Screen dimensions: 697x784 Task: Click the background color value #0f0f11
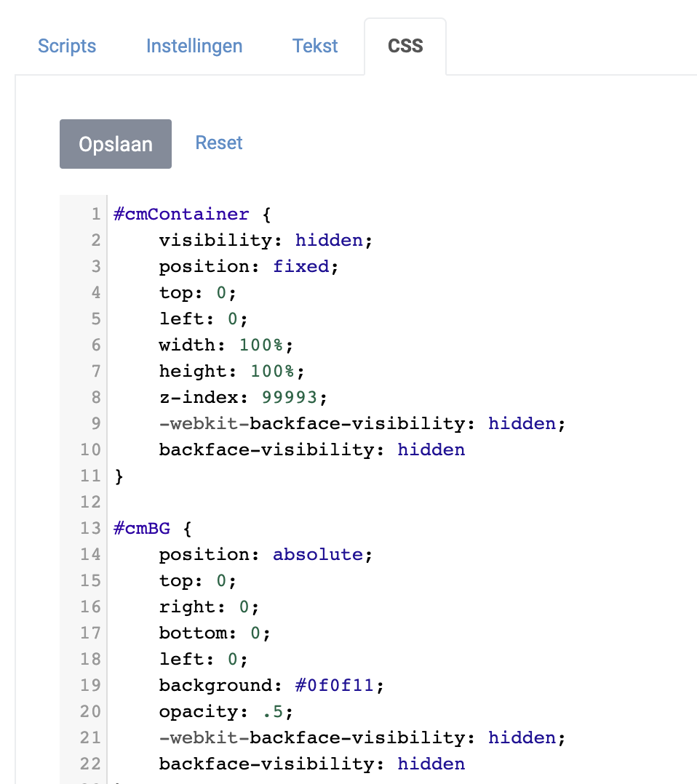tap(334, 685)
